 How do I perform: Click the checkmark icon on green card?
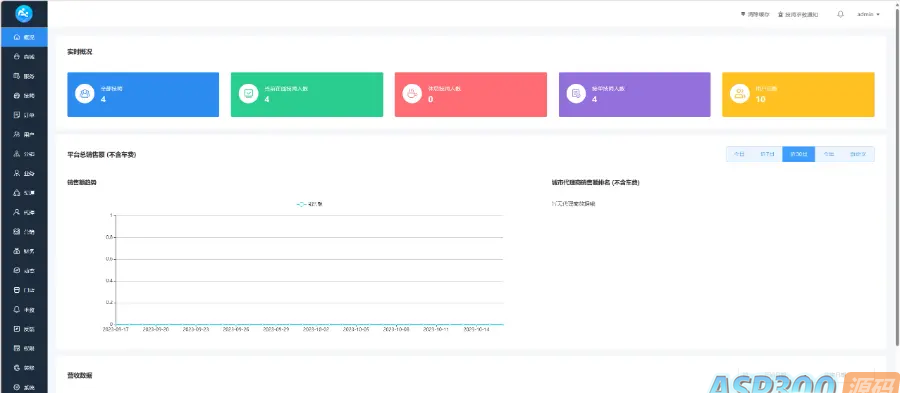point(249,94)
